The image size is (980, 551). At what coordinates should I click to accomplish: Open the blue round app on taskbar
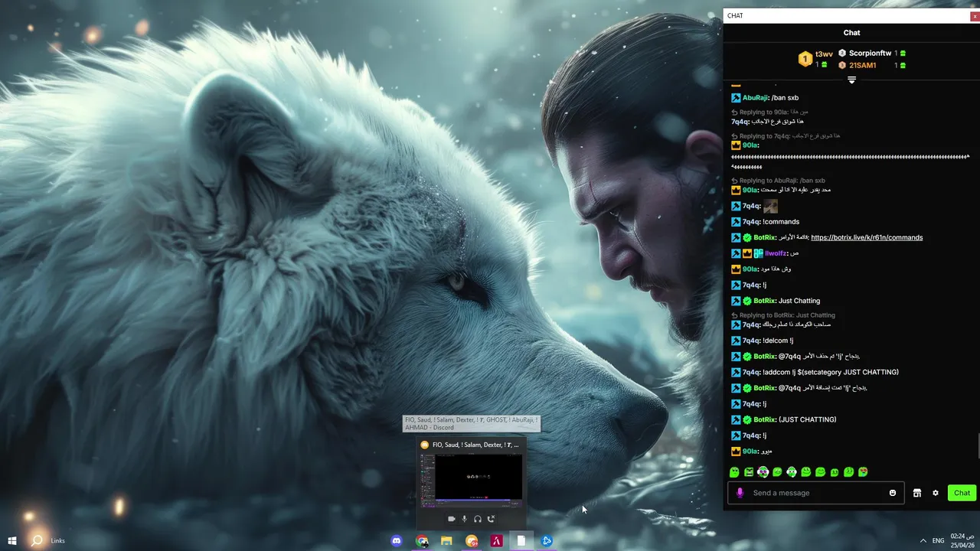pyautogui.click(x=547, y=540)
